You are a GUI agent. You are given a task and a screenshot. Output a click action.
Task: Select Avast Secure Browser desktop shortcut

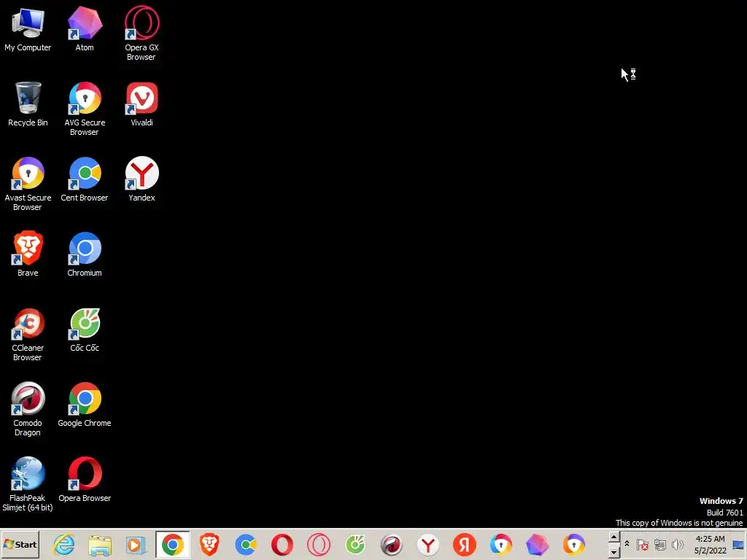point(28,184)
